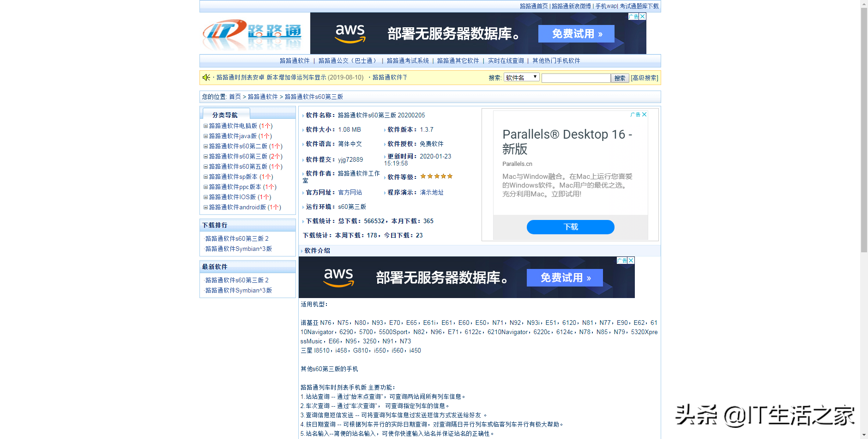Click the 路路通 site logo
Image resolution: width=868 pixels, height=439 pixels.
coord(252,34)
